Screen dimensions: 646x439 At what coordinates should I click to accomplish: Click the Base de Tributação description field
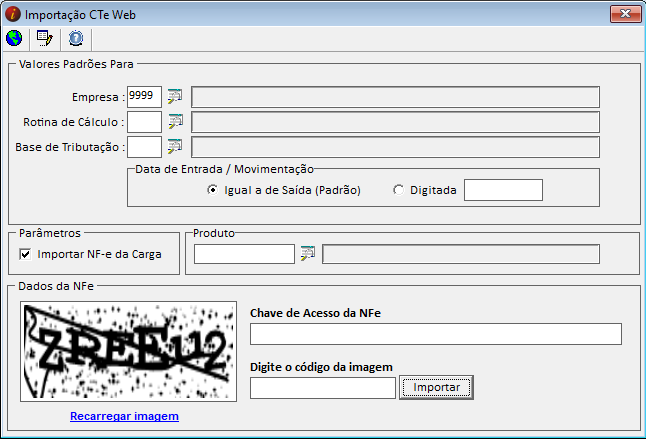395,147
